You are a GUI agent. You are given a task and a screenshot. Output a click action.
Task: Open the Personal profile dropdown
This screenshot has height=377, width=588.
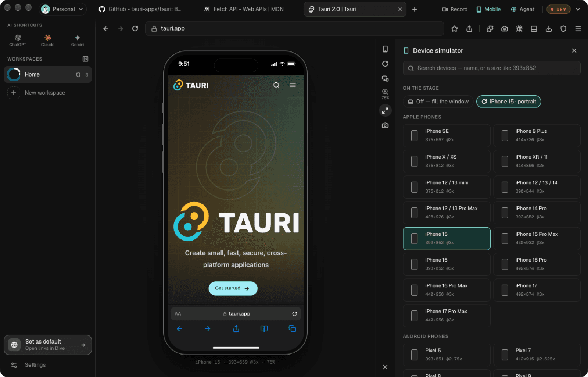click(63, 9)
